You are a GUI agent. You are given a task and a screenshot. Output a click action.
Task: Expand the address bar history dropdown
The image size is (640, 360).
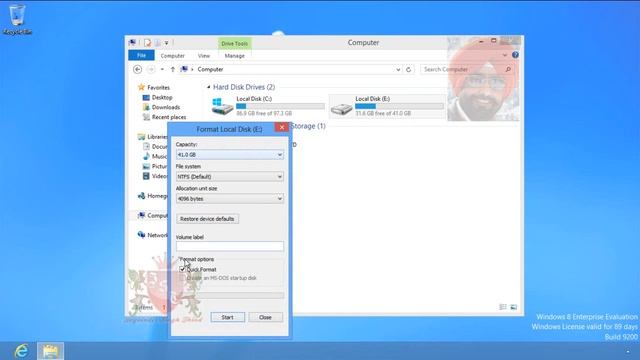pos(398,69)
